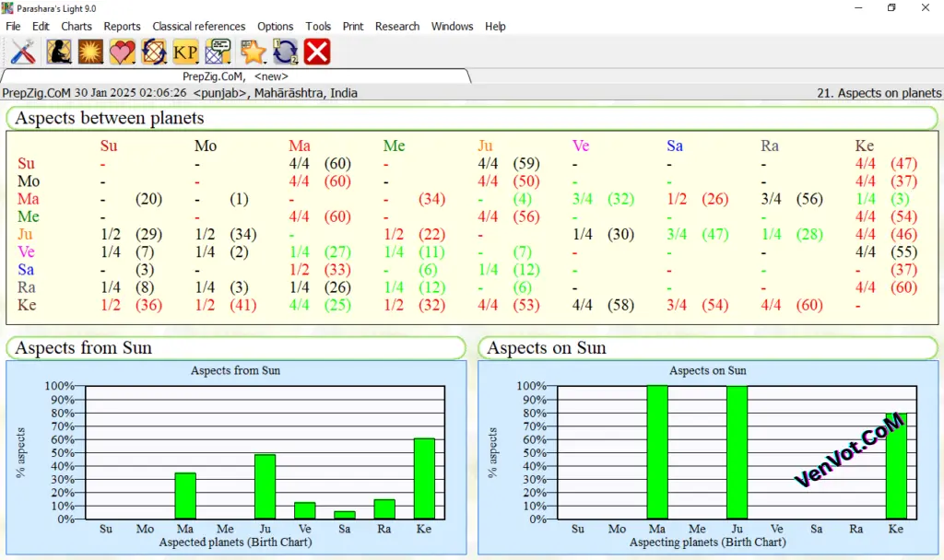Click the (59) value in Su row
The image size is (944, 560).
pos(526,164)
